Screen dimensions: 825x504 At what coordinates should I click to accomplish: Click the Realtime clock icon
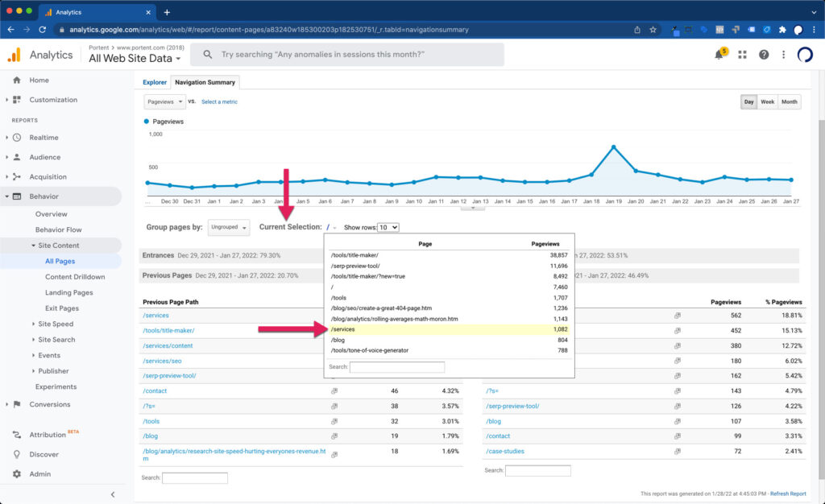pos(17,137)
